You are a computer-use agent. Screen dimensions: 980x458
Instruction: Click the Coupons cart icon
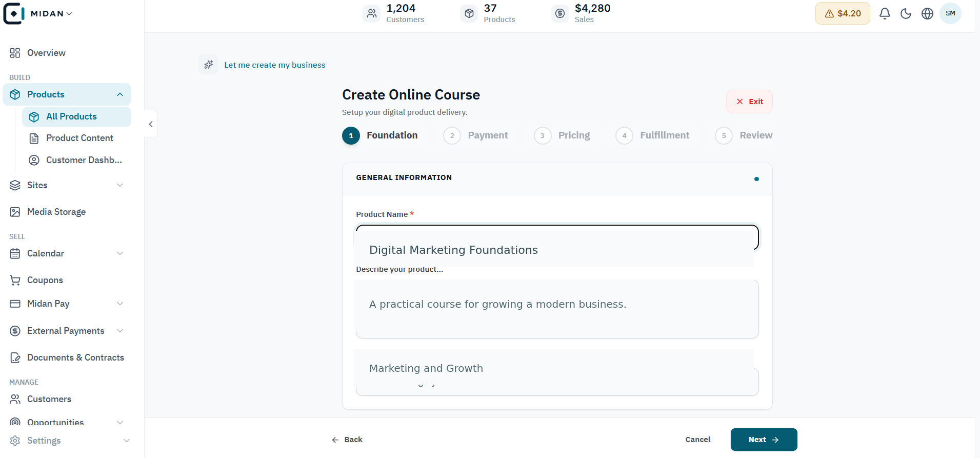click(x=15, y=280)
